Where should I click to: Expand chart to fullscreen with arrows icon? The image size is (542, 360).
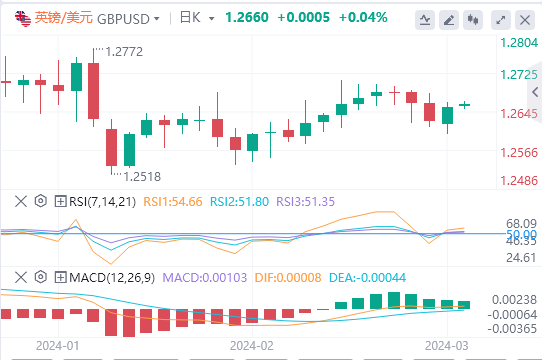(x=501, y=20)
